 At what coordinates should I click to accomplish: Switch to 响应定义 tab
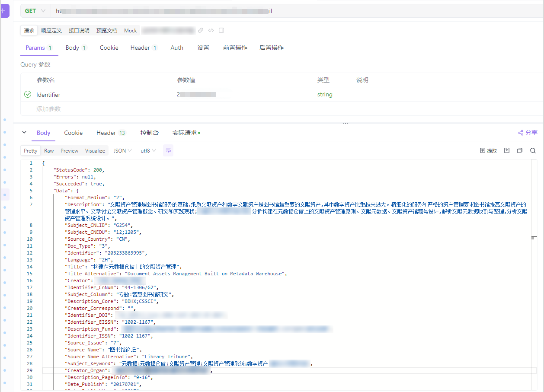click(x=51, y=31)
